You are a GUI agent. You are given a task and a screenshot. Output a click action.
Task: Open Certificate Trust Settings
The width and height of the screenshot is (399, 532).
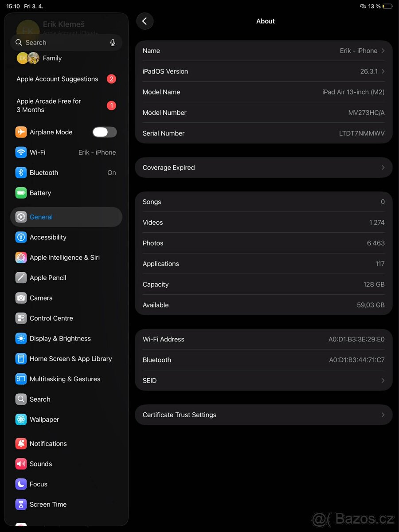(x=264, y=415)
